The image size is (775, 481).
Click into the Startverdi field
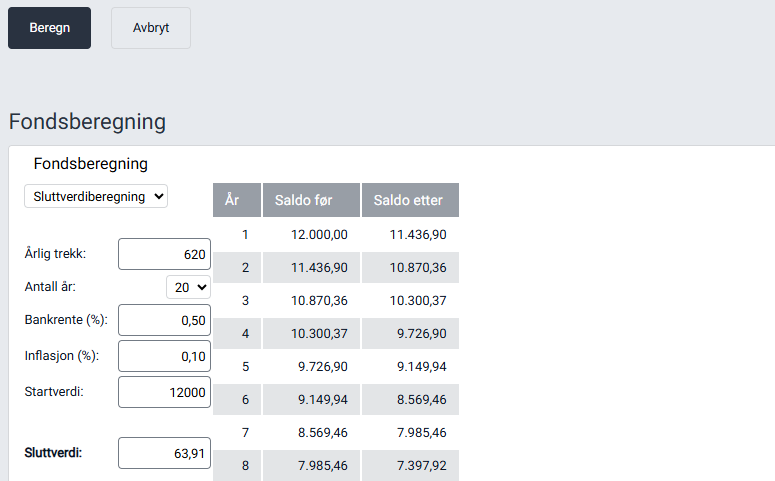(x=164, y=392)
